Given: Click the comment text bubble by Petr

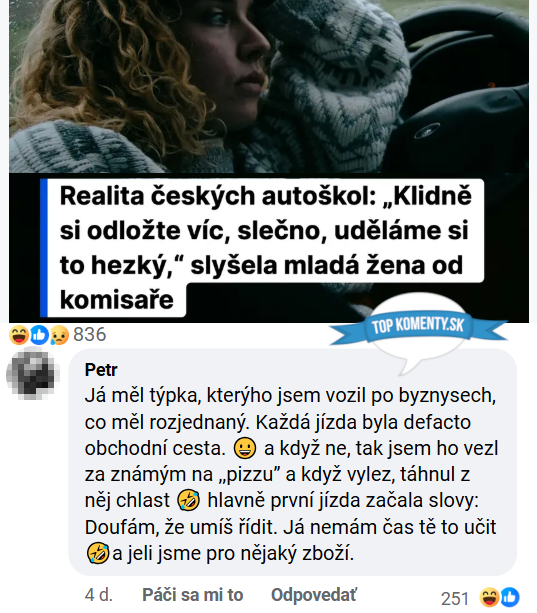Looking at the screenshot, I should click(x=292, y=462).
